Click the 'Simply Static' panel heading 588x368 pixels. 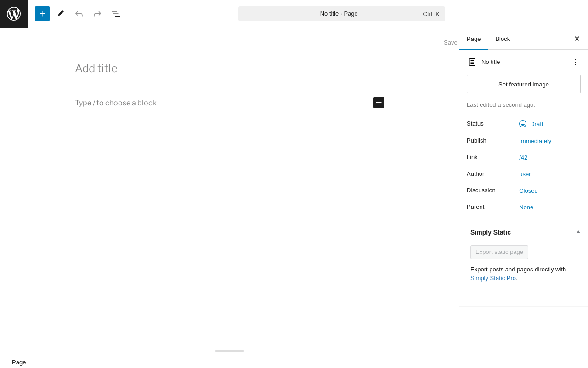point(491,232)
